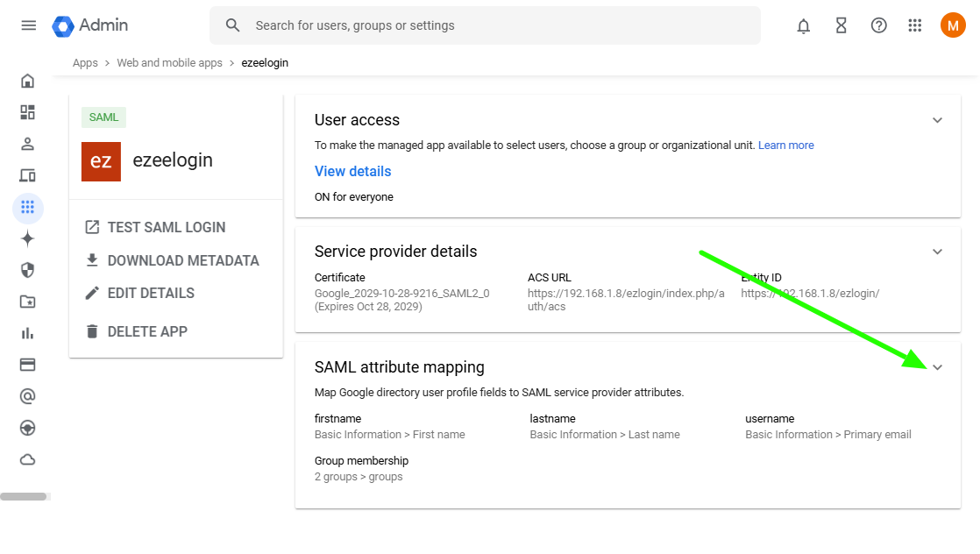Click the sidebar horizontal scrollbar
Screen dimensions: 980x554
[24, 496]
